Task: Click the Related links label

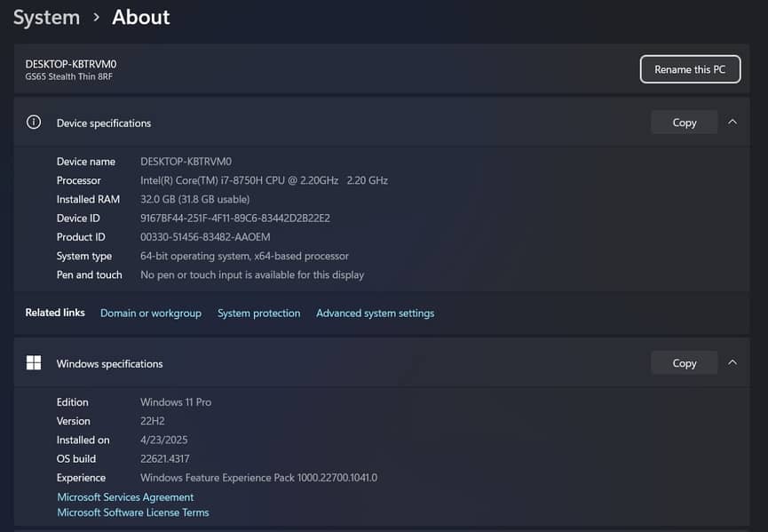Action: (55, 313)
